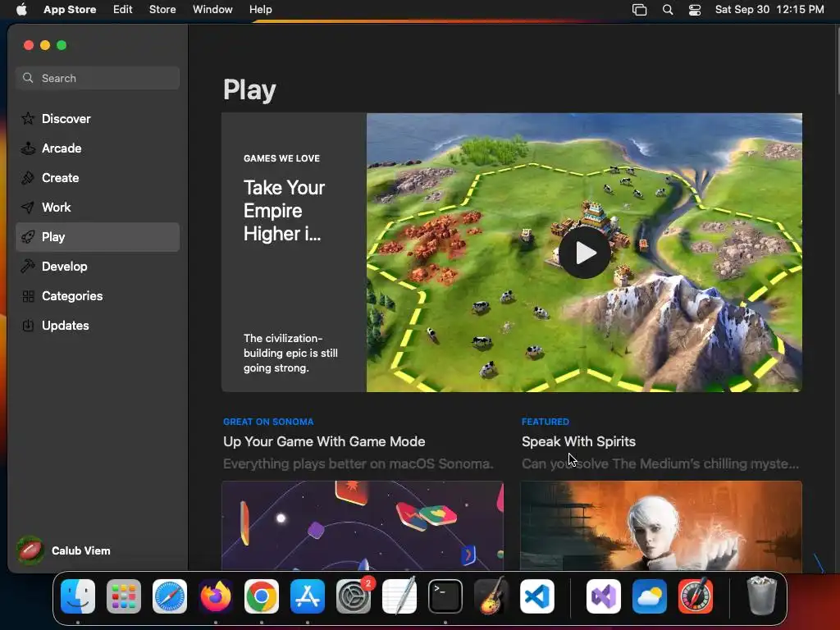Open TextEdit from the Dock

pos(399,596)
